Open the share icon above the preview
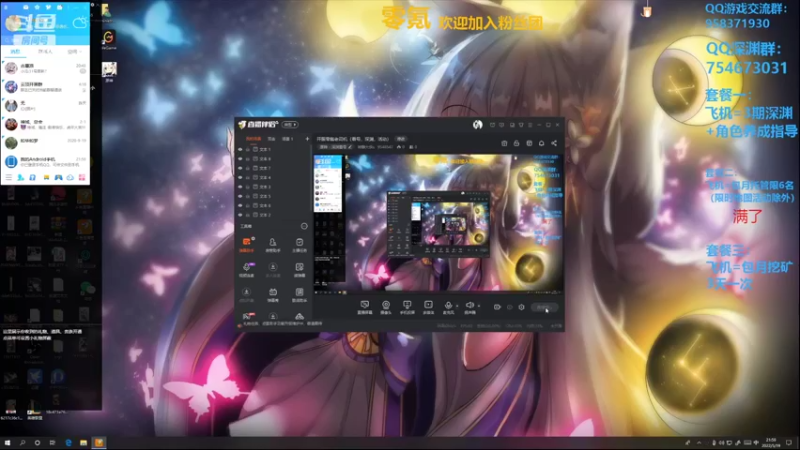 [x=554, y=143]
